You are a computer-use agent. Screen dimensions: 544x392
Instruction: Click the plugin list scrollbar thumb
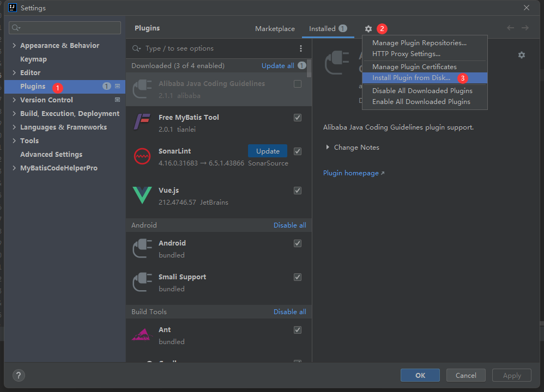pos(309,68)
